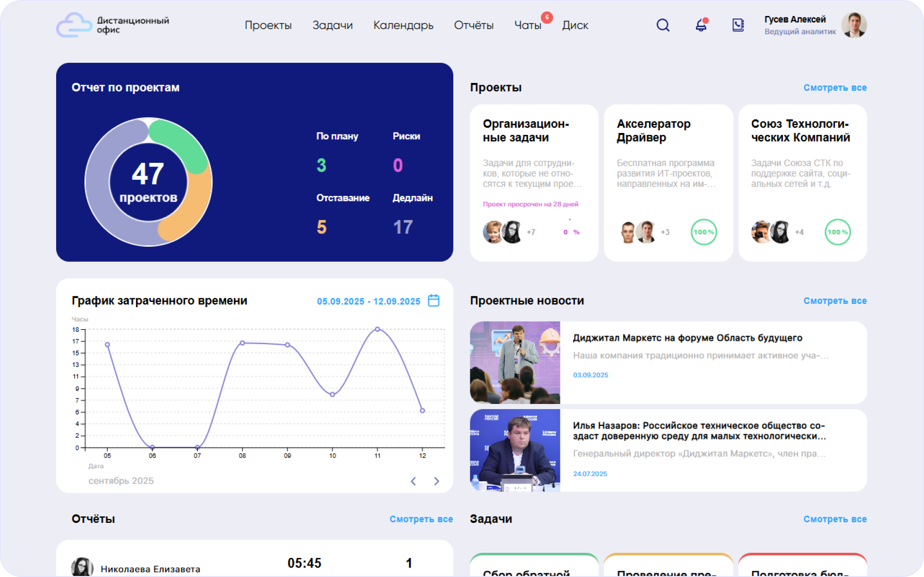Open Диджитал Маркетс forum news thumbnail

click(515, 363)
